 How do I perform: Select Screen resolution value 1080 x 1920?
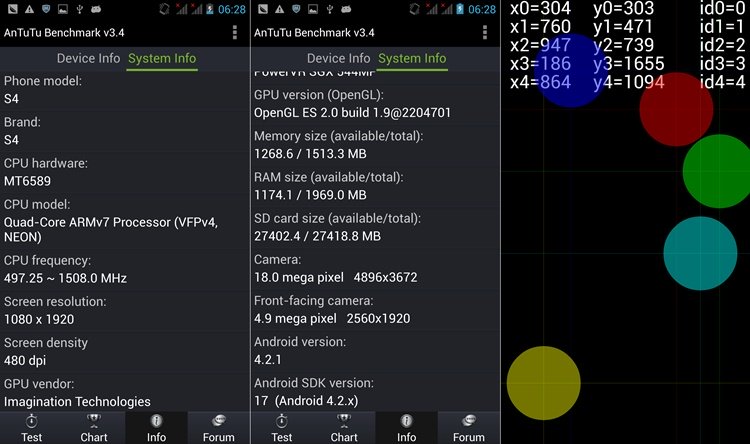[39, 320]
